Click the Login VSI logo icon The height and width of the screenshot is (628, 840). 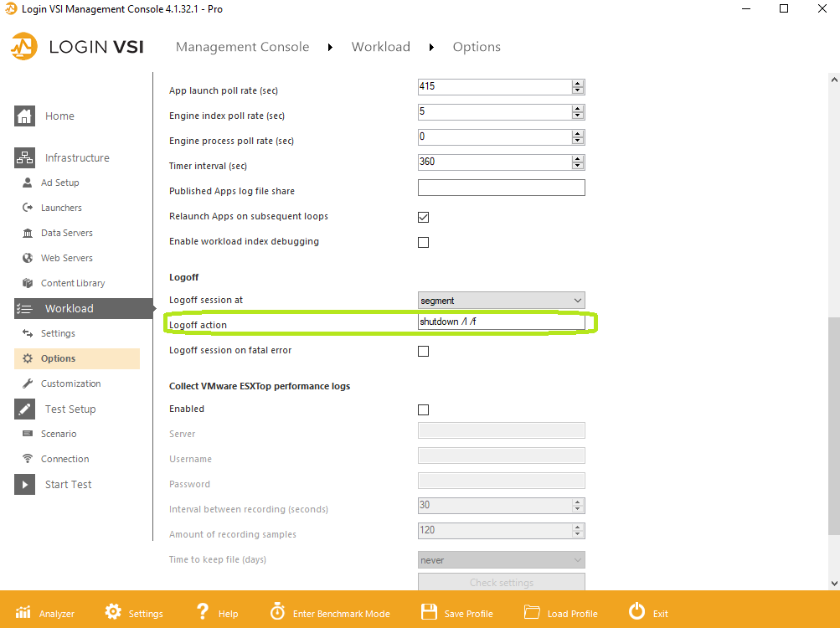[24, 47]
